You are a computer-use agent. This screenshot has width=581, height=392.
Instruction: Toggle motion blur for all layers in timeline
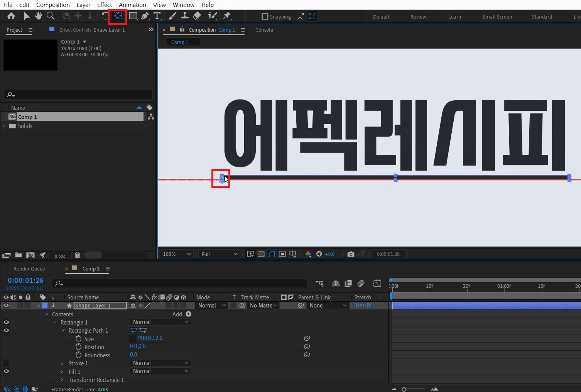pyautogui.click(x=361, y=284)
